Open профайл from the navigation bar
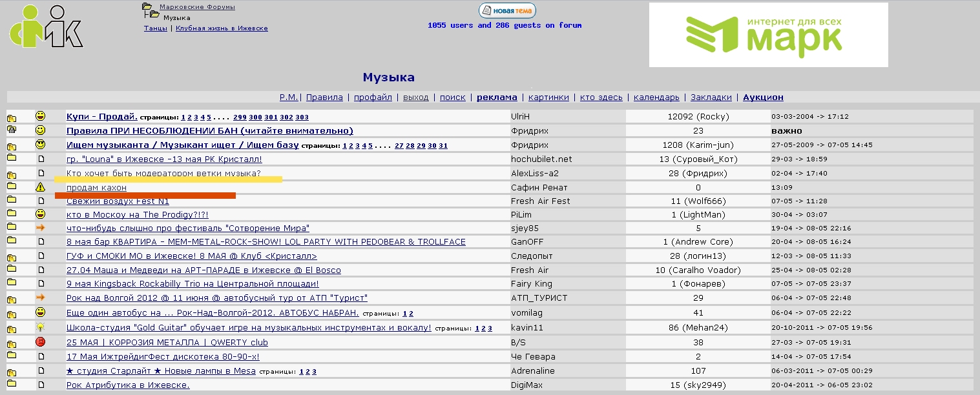980x395 pixels. pyautogui.click(x=373, y=97)
